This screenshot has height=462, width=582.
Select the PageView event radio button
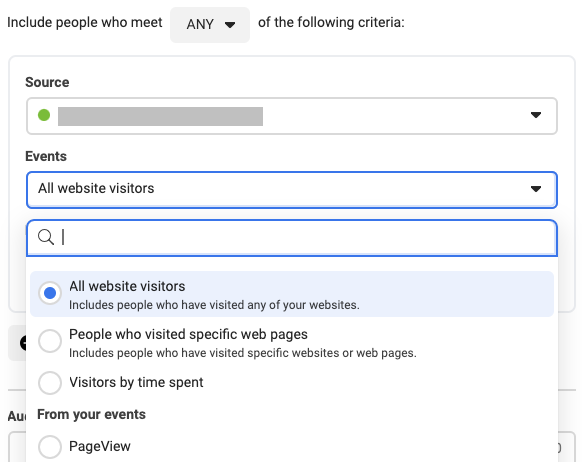tap(50, 447)
